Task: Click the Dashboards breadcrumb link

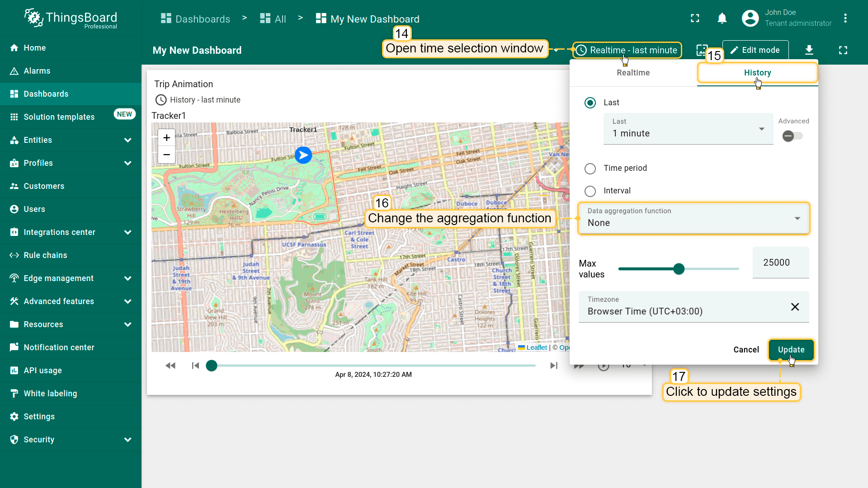Action: tap(195, 19)
